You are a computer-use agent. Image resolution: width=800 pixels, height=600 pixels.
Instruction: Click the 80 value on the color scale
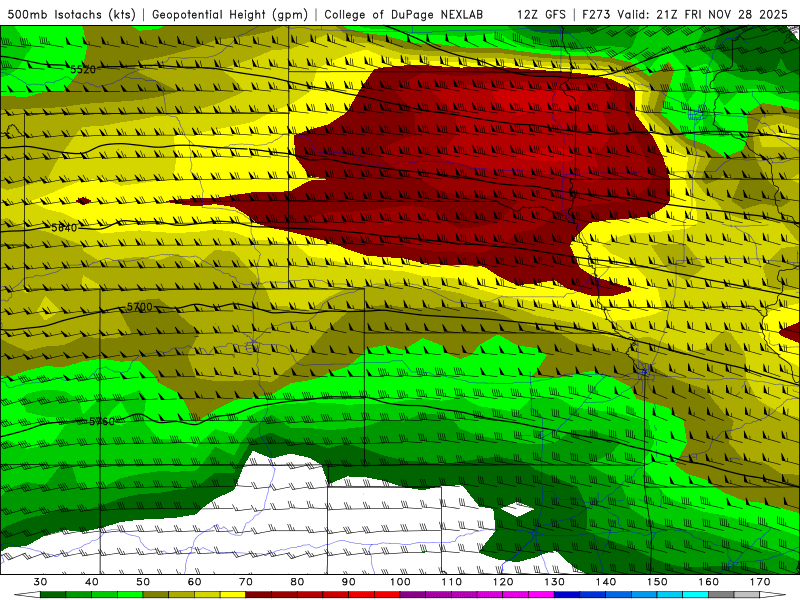coord(297,582)
